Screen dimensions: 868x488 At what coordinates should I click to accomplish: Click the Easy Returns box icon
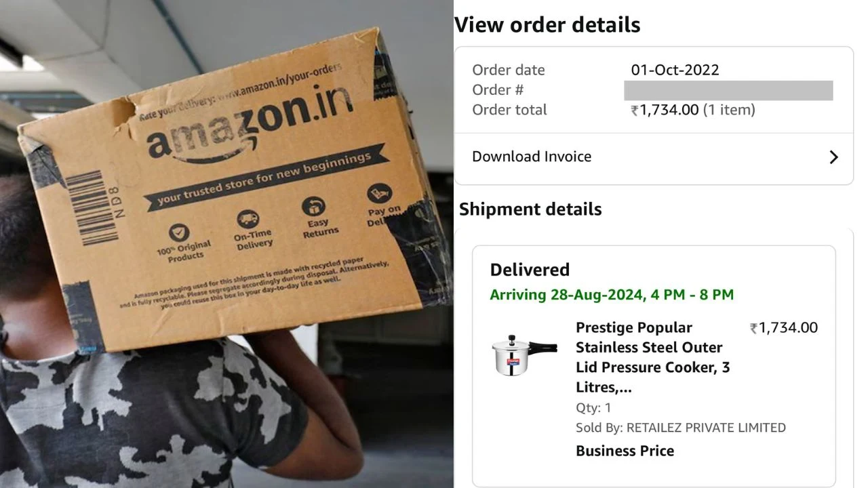(x=313, y=206)
